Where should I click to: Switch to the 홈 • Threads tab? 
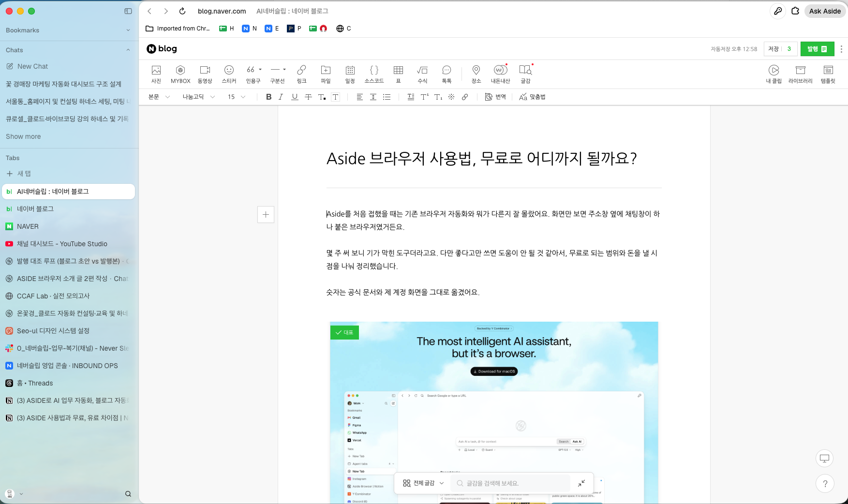[68, 383]
